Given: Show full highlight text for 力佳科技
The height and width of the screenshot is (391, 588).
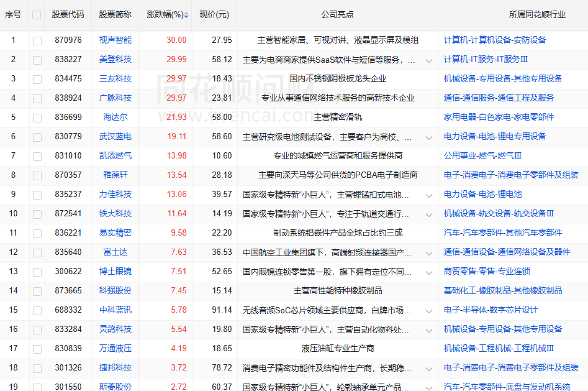Looking at the screenshot, I should click(x=429, y=195).
